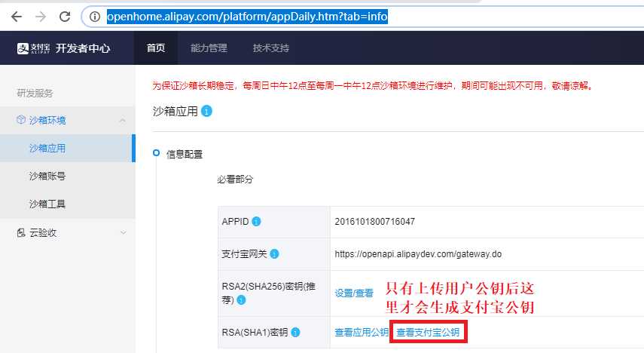Expand the 云验收 section chevron
This screenshot has width=644, height=353.
123,233
